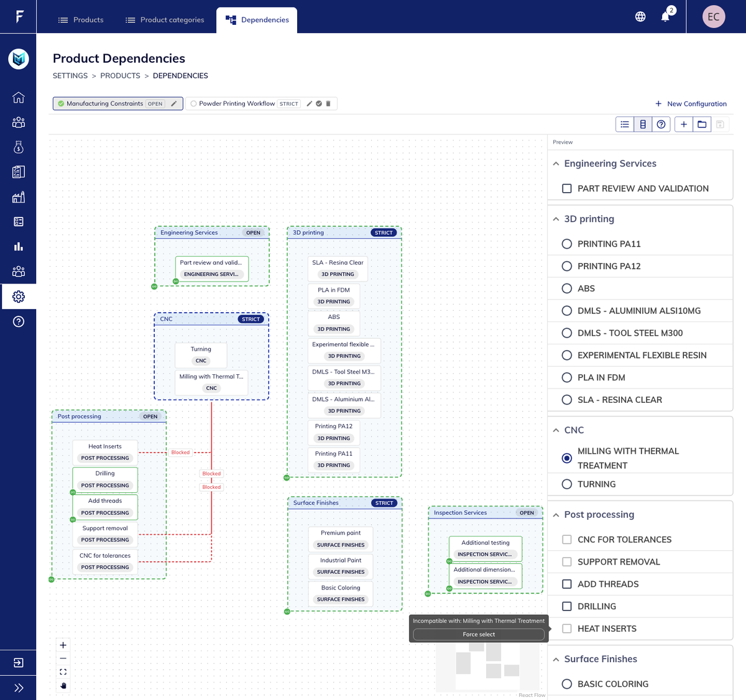This screenshot has width=746, height=700.
Task: Select the Turning radio option
Action: (567, 484)
